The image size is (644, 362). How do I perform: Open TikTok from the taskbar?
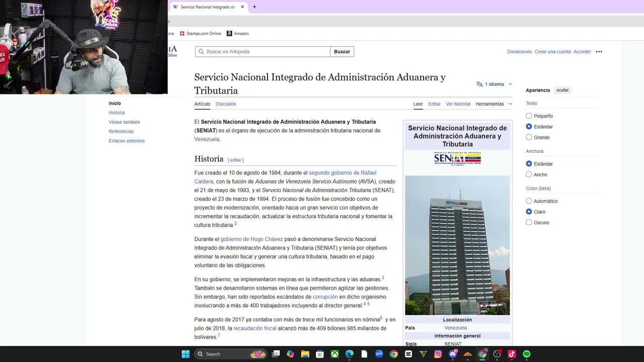(x=512, y=354)
